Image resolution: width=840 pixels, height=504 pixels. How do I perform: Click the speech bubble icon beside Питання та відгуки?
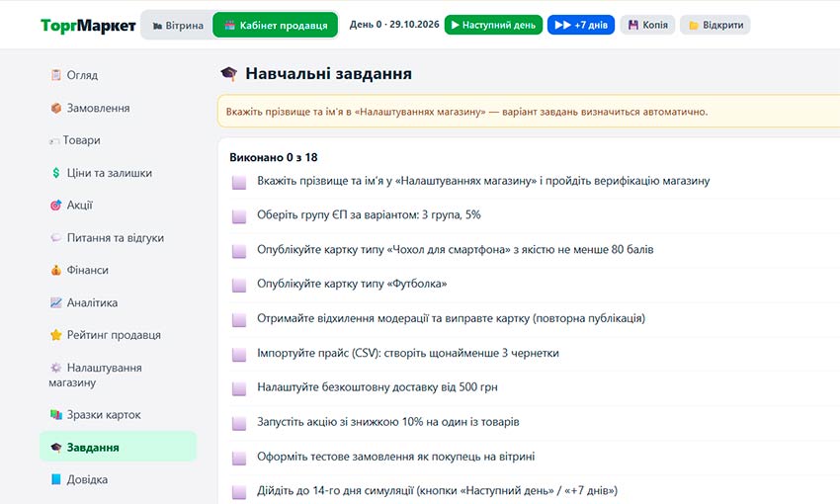coord(55,238)
